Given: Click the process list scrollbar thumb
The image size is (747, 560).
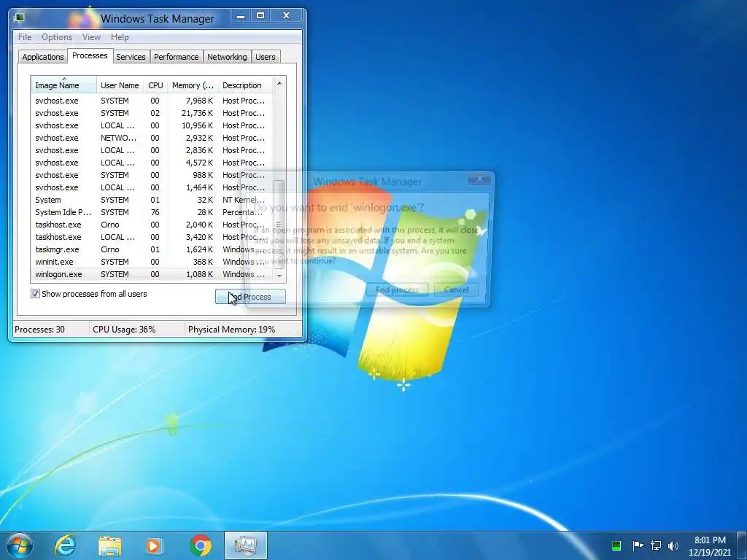Looking at the screenshot, I should click(x=279, y=224).
